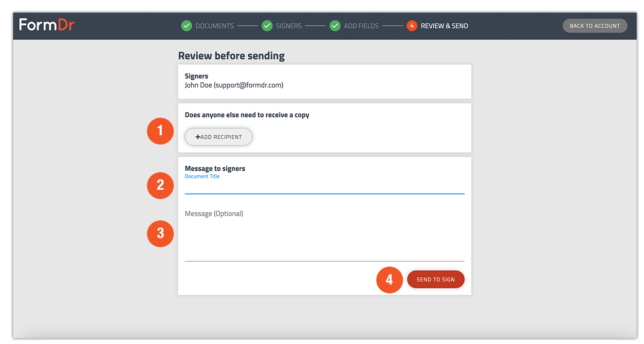
Task: Click the orange number 4 step badge
Action: [411, 26]
